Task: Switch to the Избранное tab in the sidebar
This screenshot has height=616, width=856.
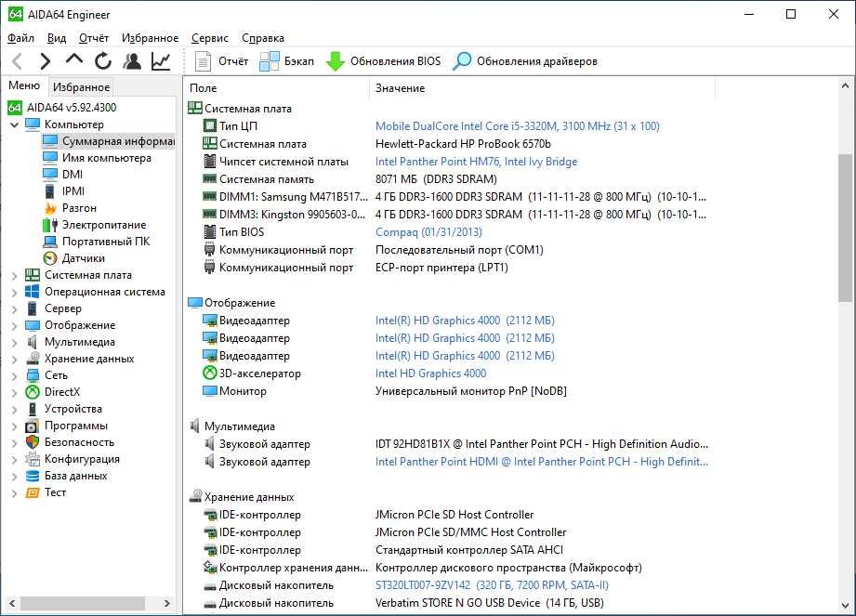Action: pos(82,86)
